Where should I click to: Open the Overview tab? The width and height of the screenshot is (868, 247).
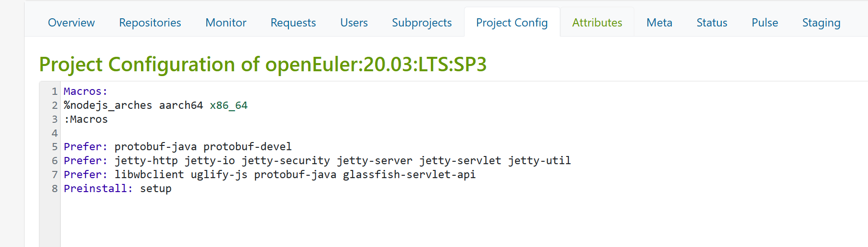(71, 23)
